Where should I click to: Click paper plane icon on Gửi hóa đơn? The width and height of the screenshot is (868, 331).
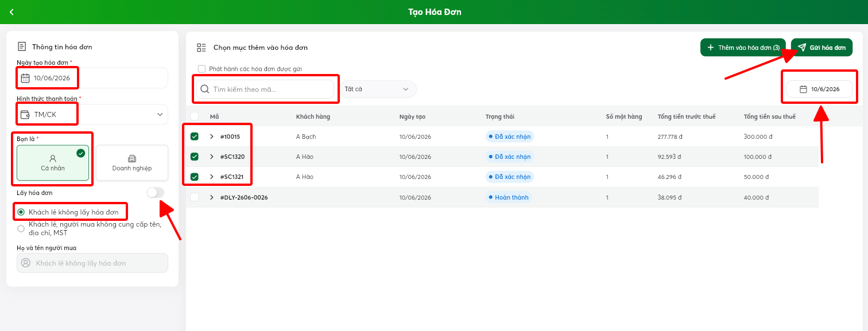point(802,48)
